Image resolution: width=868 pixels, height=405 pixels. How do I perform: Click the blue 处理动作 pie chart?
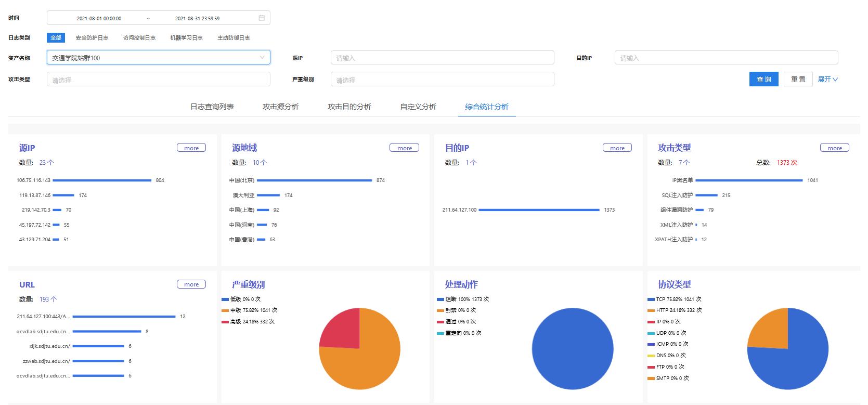[x=573, y=348]
